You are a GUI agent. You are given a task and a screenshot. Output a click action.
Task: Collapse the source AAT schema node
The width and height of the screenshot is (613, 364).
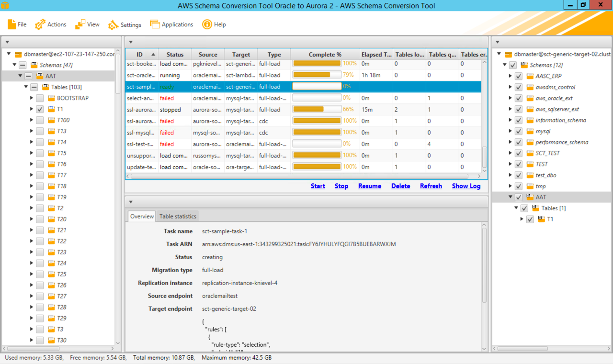[20, 76]
